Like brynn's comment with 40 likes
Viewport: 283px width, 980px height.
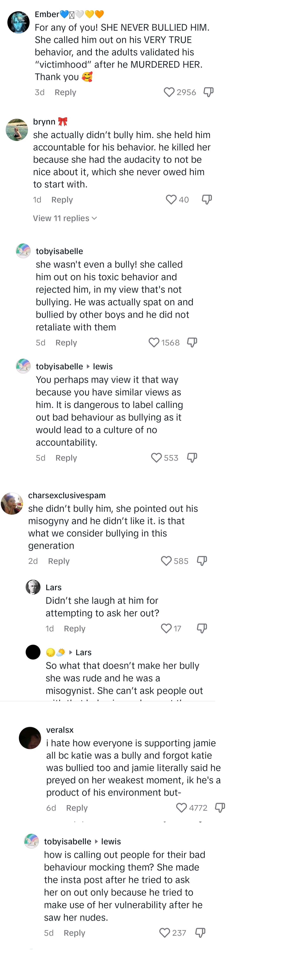tap(171, 199)
